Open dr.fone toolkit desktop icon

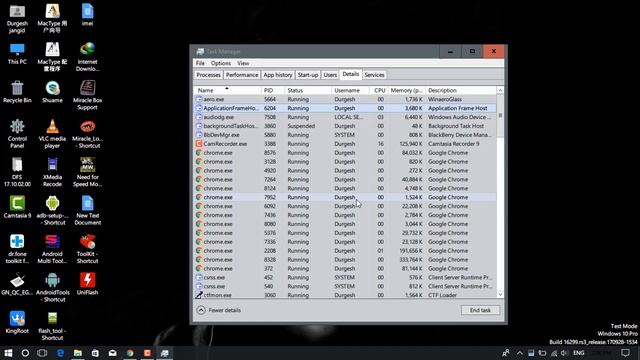(x=17, y=249)
